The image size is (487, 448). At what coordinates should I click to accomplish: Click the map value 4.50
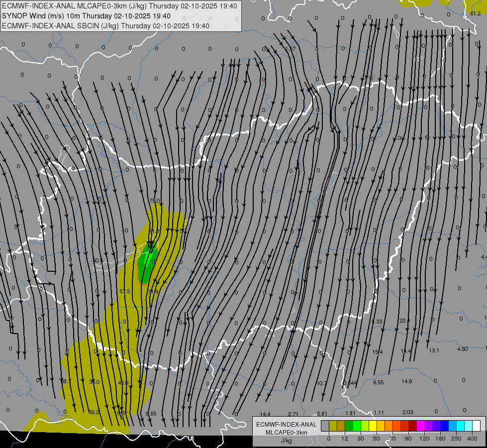(463, 349)
